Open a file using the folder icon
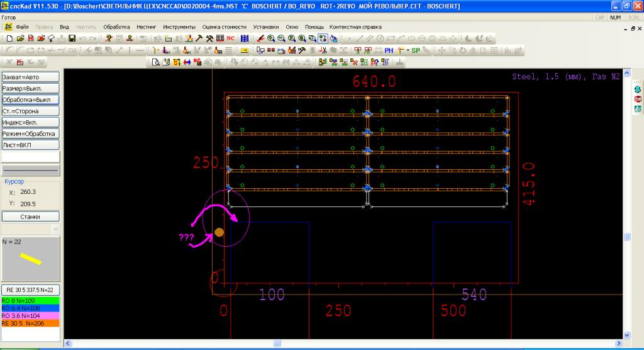Screen dimensions: 644x350 [20, 38]
